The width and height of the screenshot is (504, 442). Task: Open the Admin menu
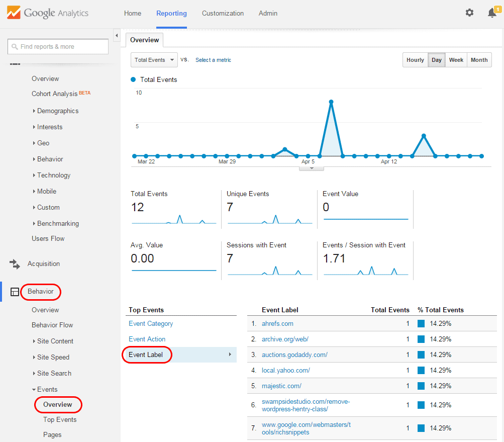268,13
